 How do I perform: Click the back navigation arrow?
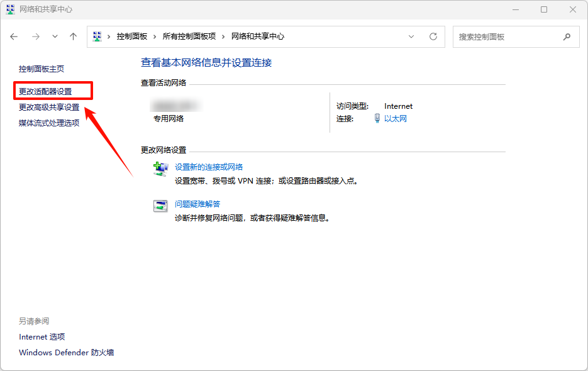tap(14, 36)
